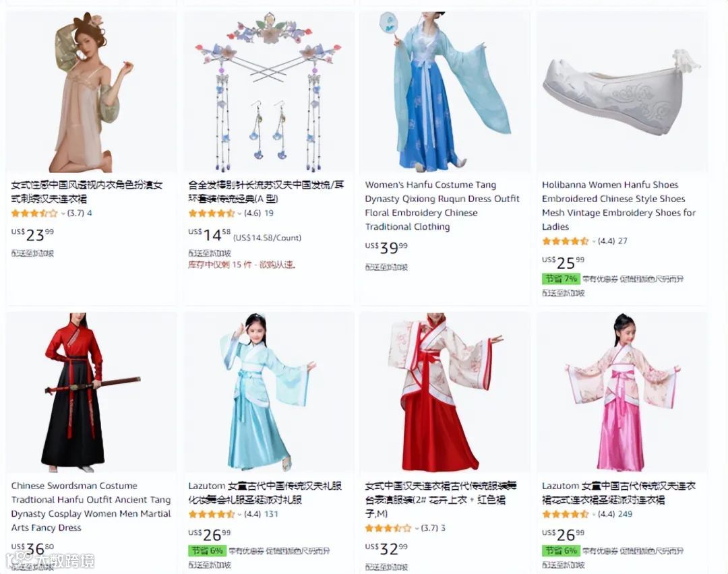Click star rating icons for Lazutom blue girls dress
Viewport: 728px width, 574px height.
coord(212,514)
